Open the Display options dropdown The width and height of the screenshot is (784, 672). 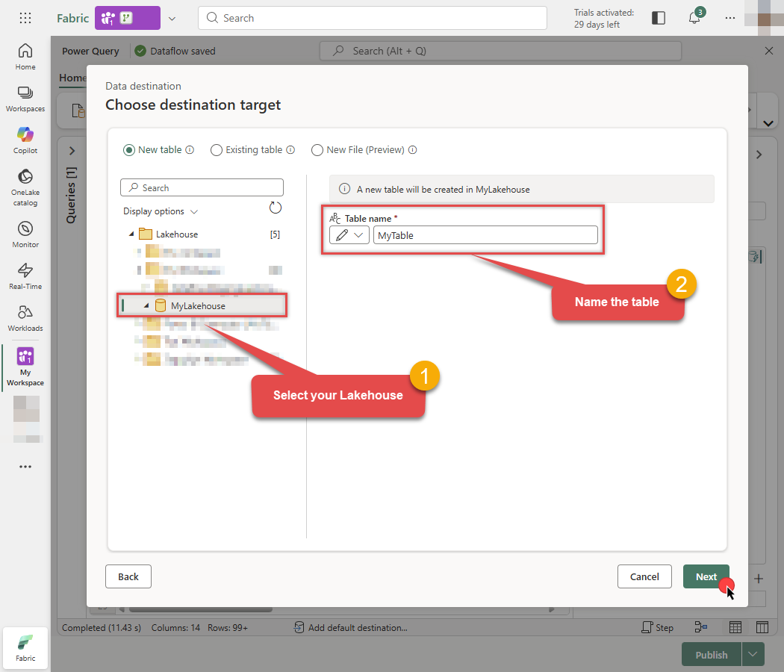161,211
